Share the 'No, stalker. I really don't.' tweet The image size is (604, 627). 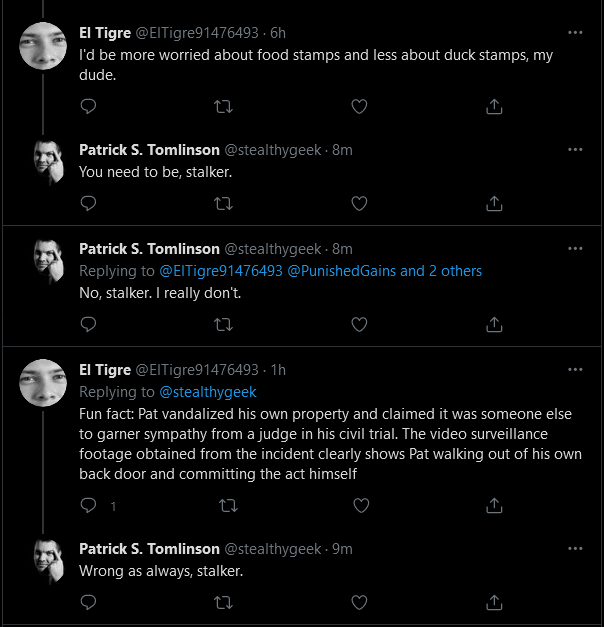[x=494, y=324]
